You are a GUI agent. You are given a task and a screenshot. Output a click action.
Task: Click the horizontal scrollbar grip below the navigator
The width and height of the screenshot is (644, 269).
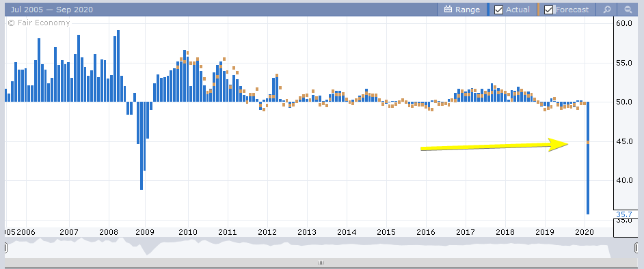click(321, 263)
